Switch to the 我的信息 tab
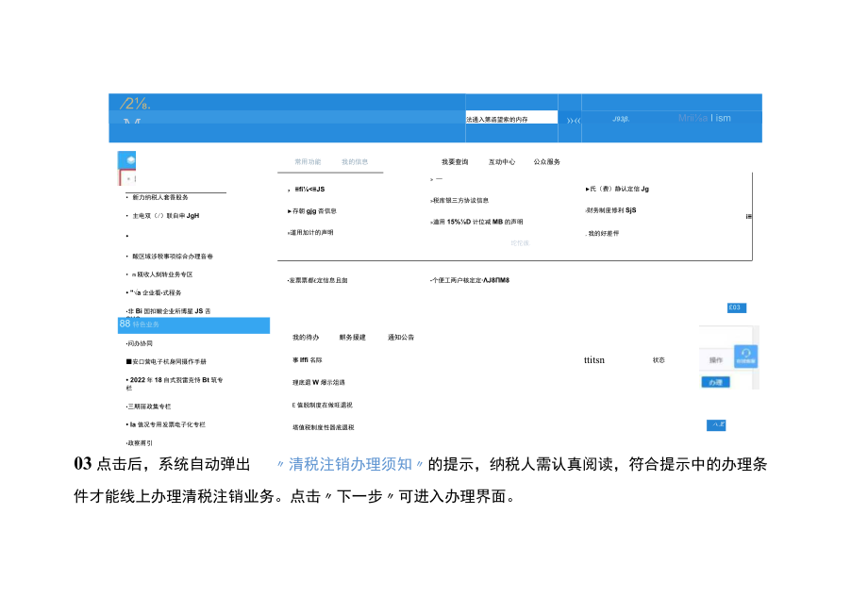This screenshot has height=614, width=868. pos(356,162)
